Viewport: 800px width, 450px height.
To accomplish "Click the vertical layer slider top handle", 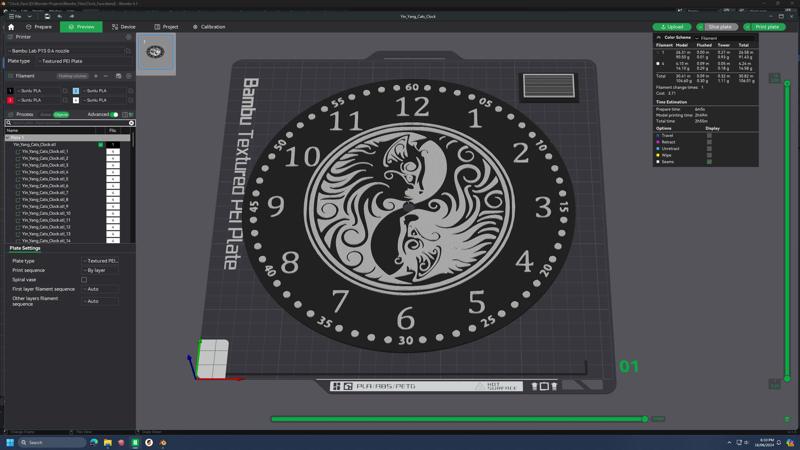I will [x=787, y=83].
